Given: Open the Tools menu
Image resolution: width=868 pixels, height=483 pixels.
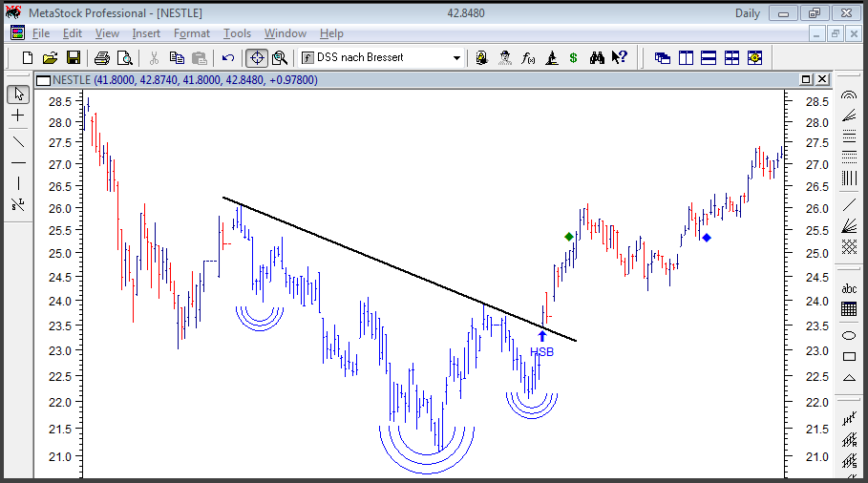Looking at the screenshot, I should tap(237, 33).
